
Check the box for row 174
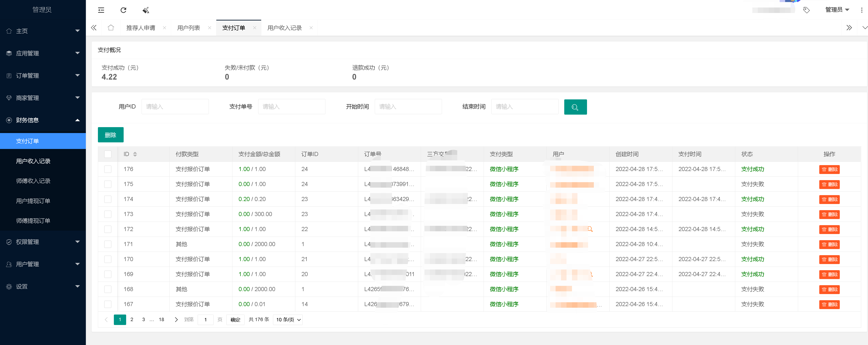tap(108, 199)
